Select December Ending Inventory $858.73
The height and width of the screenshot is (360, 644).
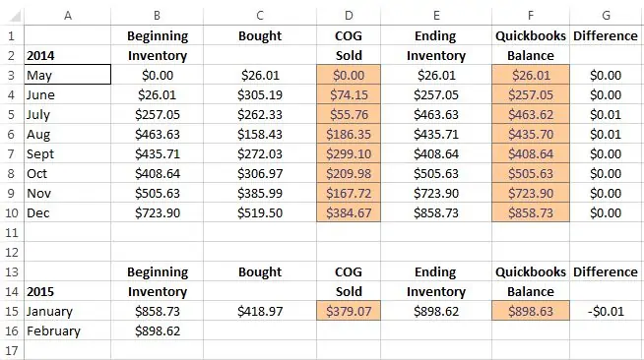coord(436,212)
